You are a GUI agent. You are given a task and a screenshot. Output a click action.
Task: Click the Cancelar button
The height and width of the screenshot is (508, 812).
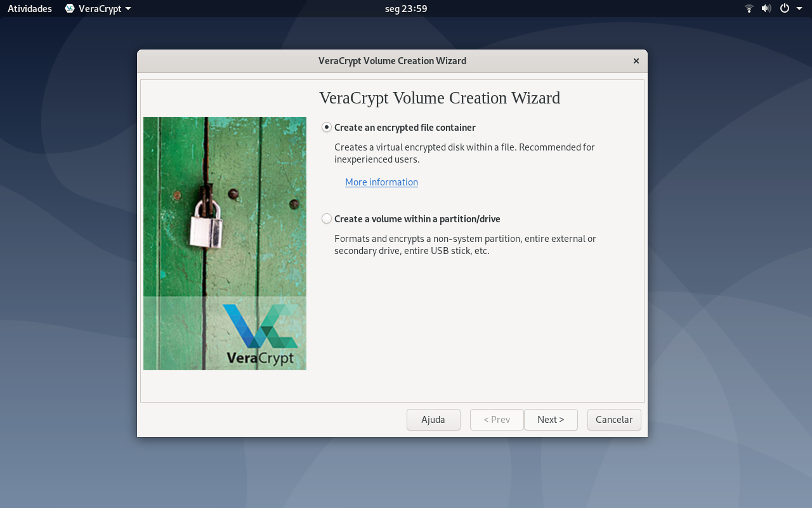tap(614, 420)
